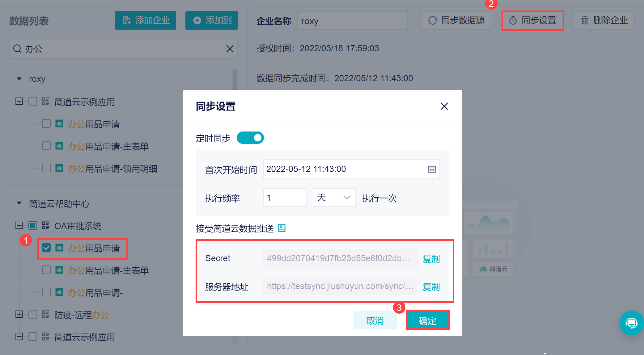This screenshot has height=355, width=644.
Task: Close the 同步设置 dialog with X
Action: click(x=444, y=106)
